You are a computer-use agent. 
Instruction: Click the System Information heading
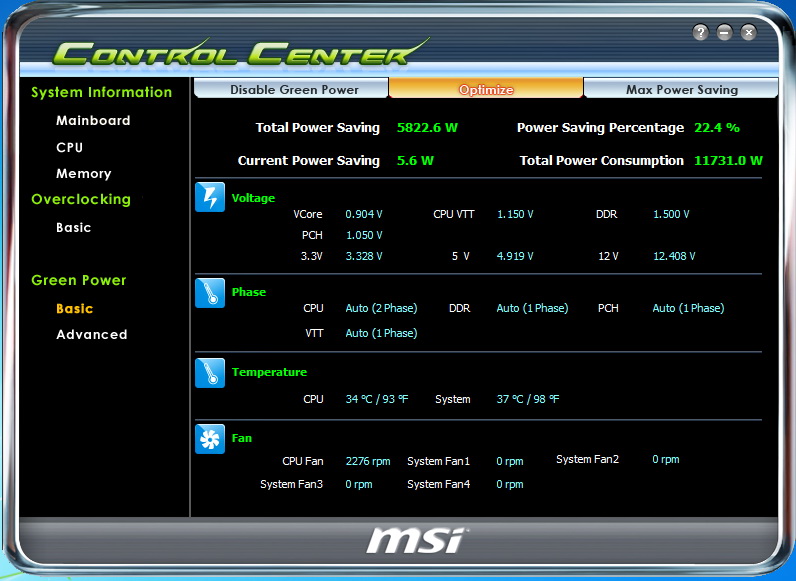[x=101, y=92]
